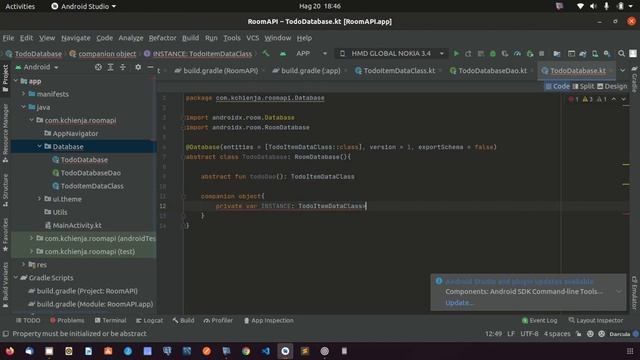Viewport: 640px width, 360px height.
Task: Open Project panel gear options
Action: point(138,67)
